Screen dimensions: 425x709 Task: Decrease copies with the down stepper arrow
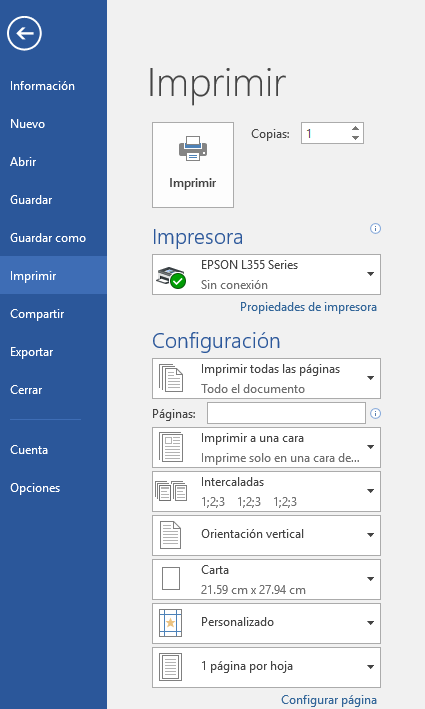click(x=355, y=138)
